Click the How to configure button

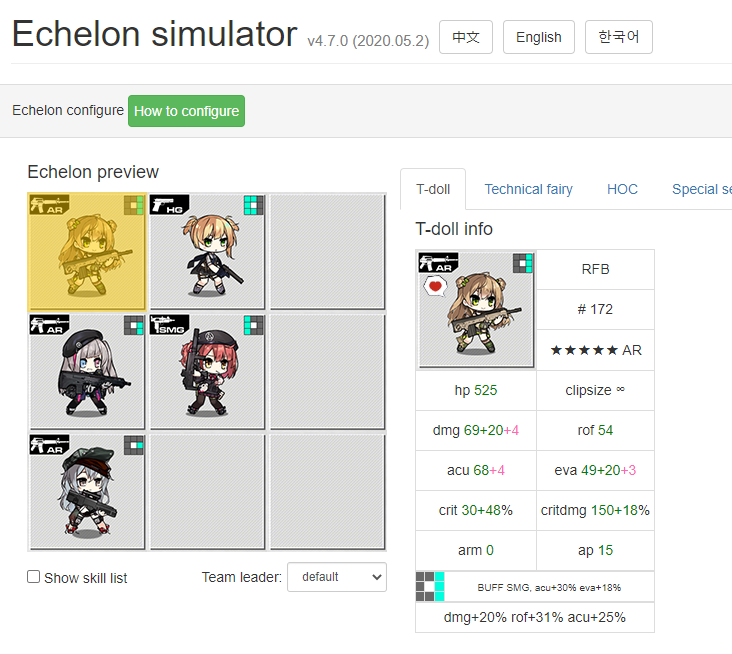point(186,111)
